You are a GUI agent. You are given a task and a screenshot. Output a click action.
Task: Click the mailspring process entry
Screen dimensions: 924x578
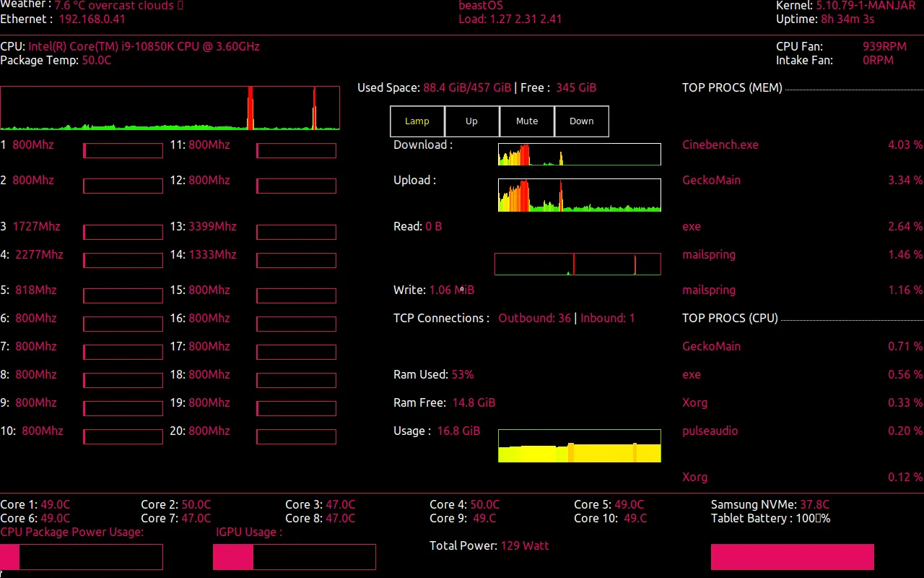(708, 254)
